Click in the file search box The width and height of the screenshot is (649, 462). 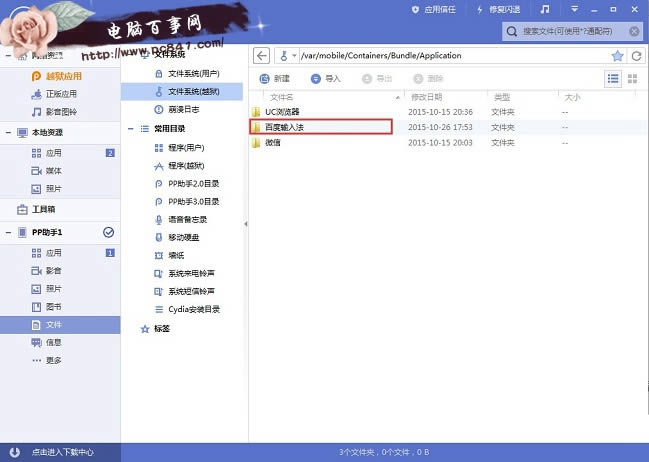pyautogui.click(x=571, y=31)
